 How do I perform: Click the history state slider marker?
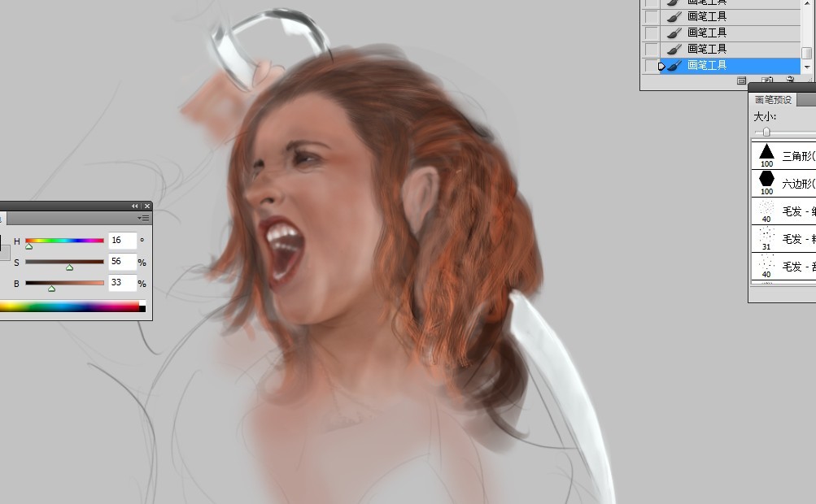coord(662,66)
